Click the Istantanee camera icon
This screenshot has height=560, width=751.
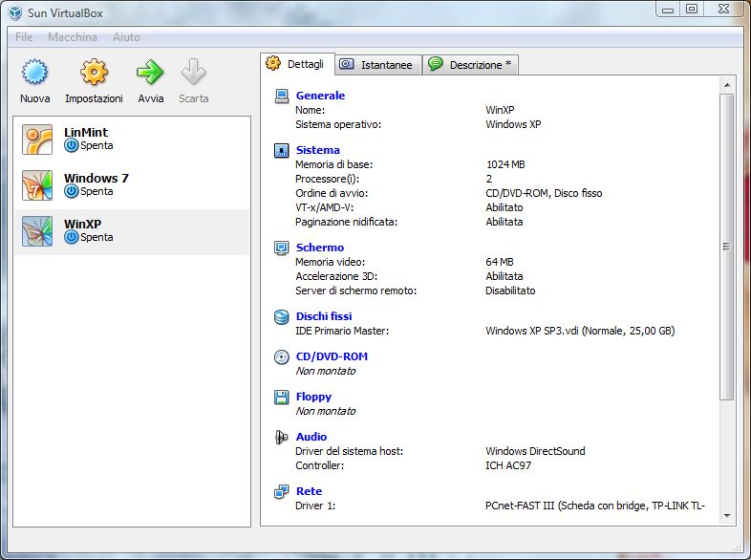click(346, 64)
